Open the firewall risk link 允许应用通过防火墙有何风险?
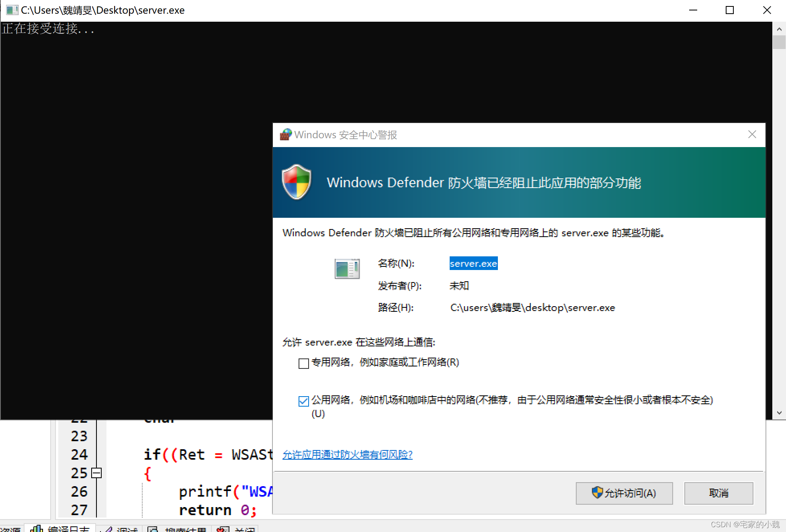Image resolution: width=786 pixels, height=532 pixels. pos(347,454)
